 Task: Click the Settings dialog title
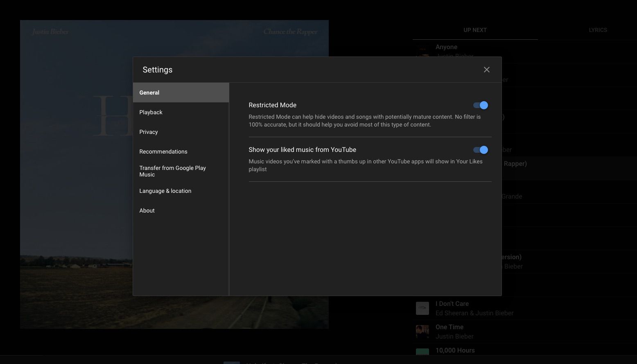point(158,70)
